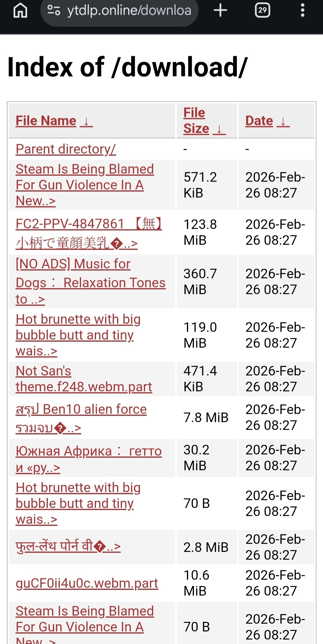Open the tab switcher showing 29 tabs
The width and height of the screenshot is (323, 644).
tap(262, 10)
